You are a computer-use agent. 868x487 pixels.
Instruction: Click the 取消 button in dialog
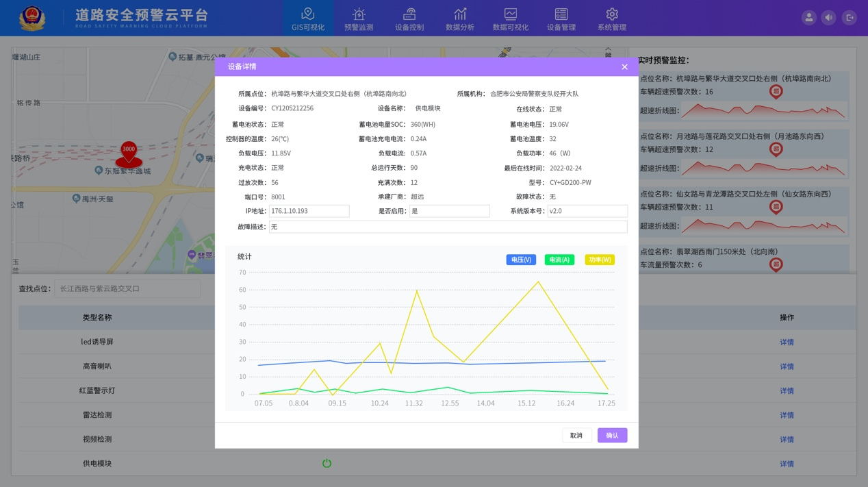(576, 436)
